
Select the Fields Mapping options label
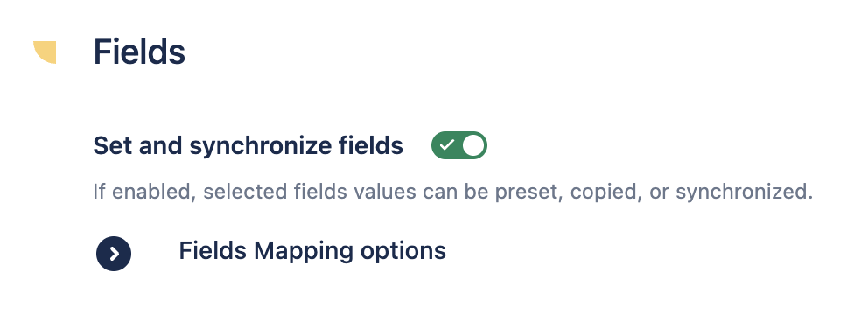tap(312, 251)
